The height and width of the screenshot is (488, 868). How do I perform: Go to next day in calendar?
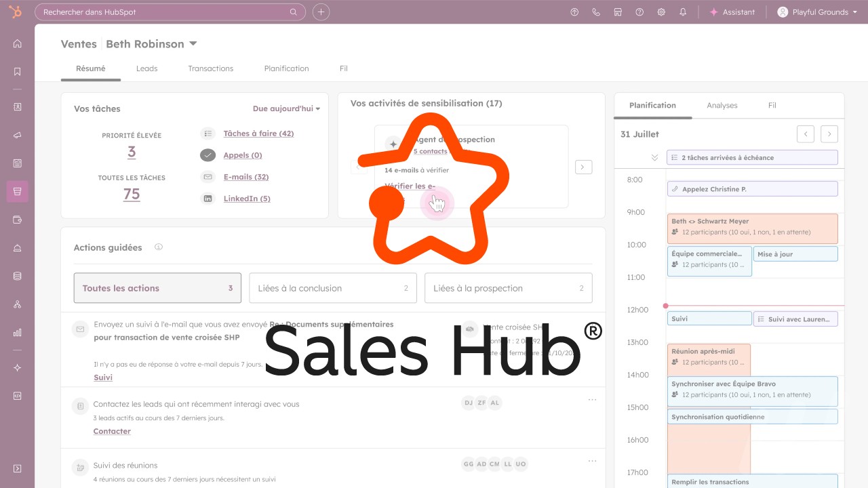click(829, 134)
